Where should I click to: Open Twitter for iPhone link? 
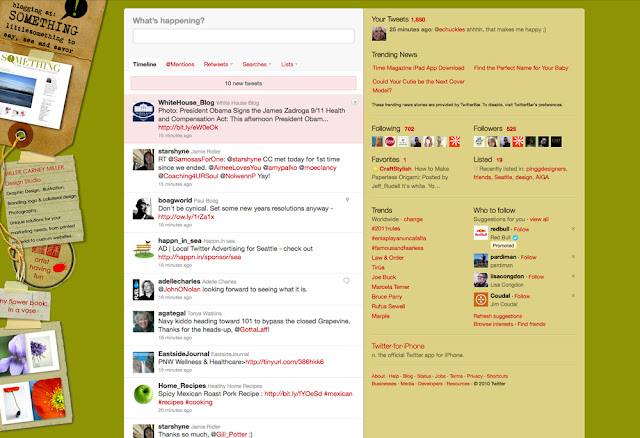(x=398, y=346)
